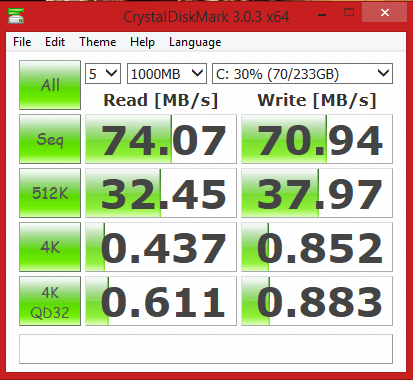413x380 pixels.
Task: Expand the test count dropdown showing 5
Action: (x=103, y=74)
